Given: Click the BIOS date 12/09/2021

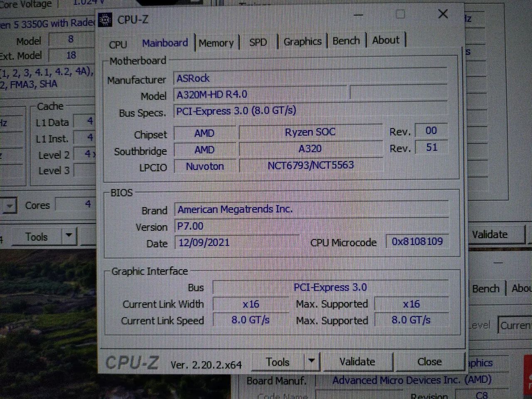Looking at the screenshot, I should pos(237,242).
